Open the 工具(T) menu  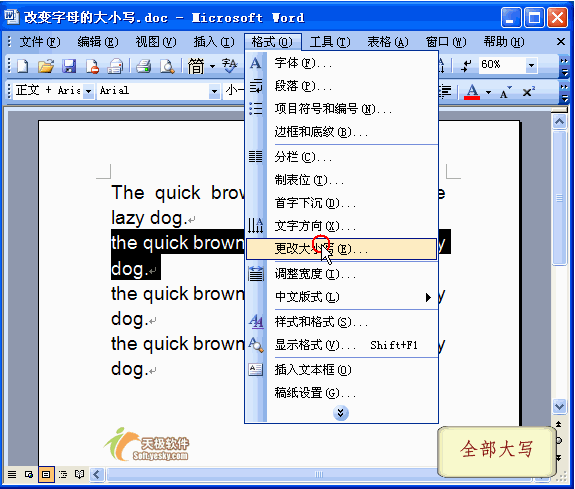pos(330,42)
